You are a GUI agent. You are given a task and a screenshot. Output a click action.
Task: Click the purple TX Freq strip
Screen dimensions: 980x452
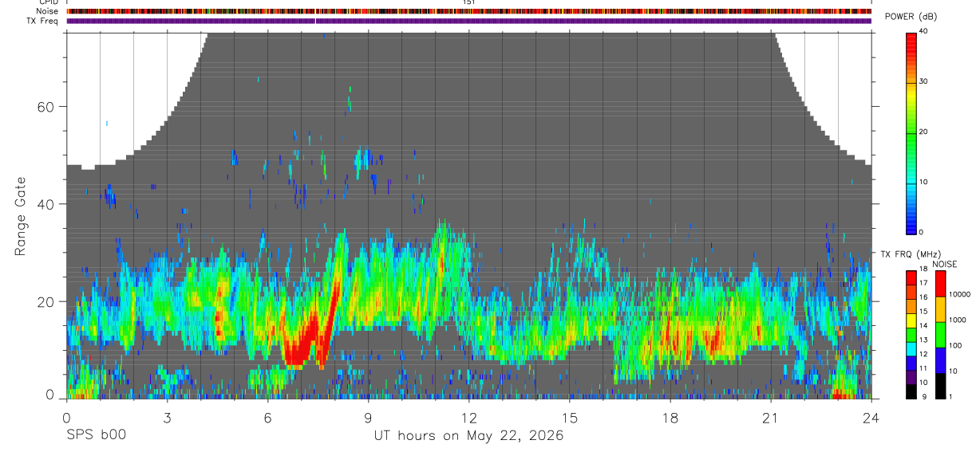[469, 21]
